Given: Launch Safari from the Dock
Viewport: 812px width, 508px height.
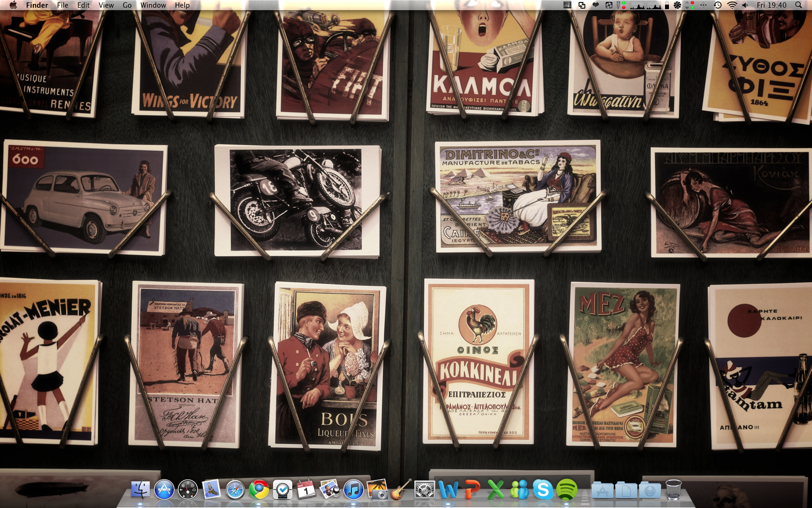Looking at the screenshot, I should (x=235, y=490).
